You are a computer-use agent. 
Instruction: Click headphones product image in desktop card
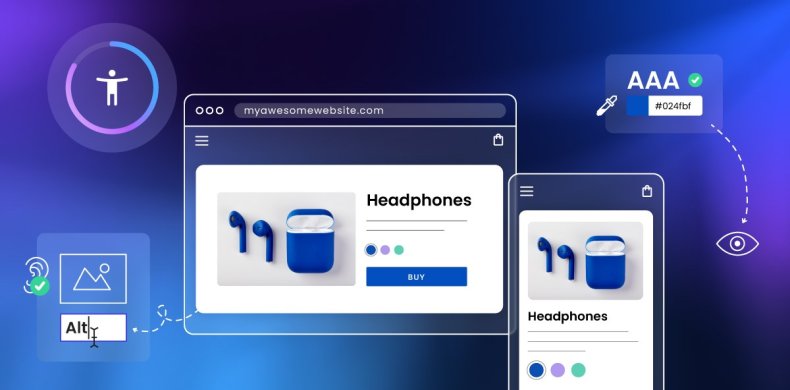[286, 239]
